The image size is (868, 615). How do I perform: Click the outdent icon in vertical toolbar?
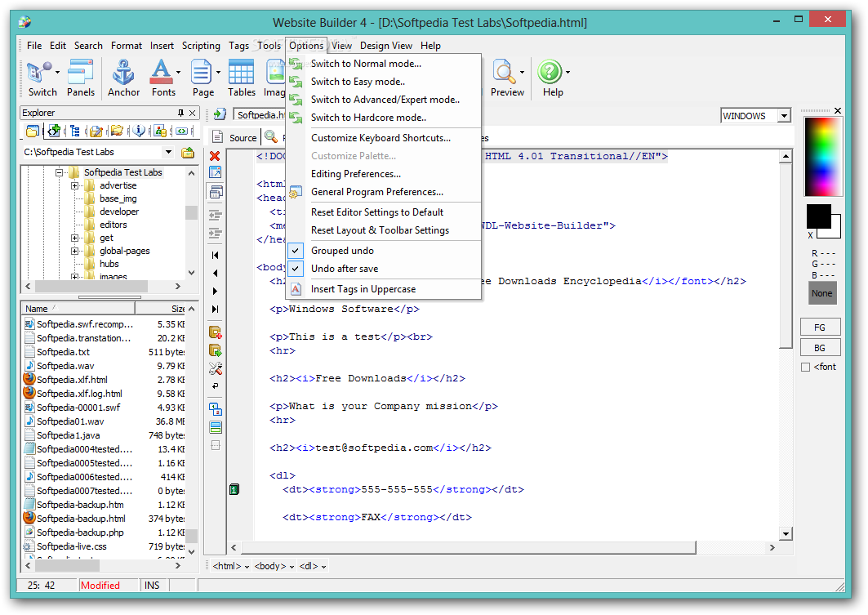pos(215,215)
